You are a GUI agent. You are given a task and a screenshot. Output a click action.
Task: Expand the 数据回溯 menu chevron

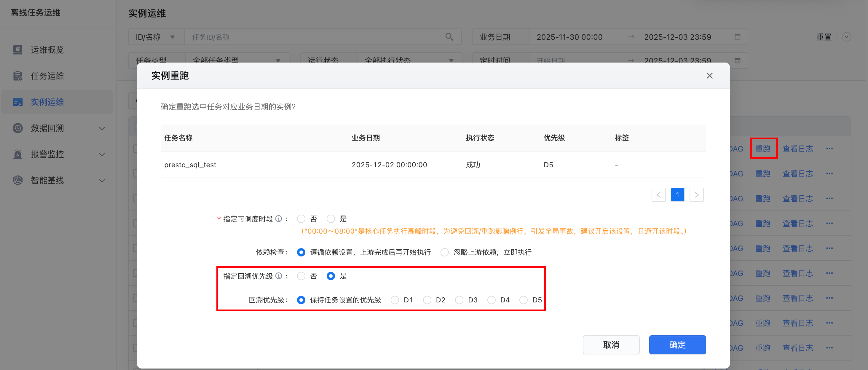click(102, 128)
